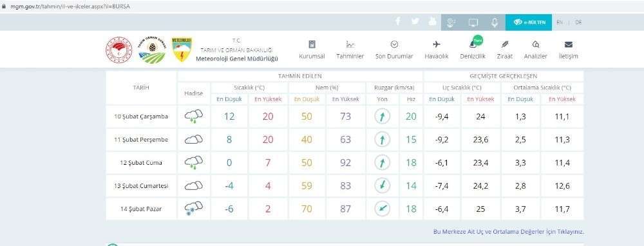The height and width of the screenshot is (246, 644).
Task: Expand the Son Durumlar menu
Action: tap(394, 50)
